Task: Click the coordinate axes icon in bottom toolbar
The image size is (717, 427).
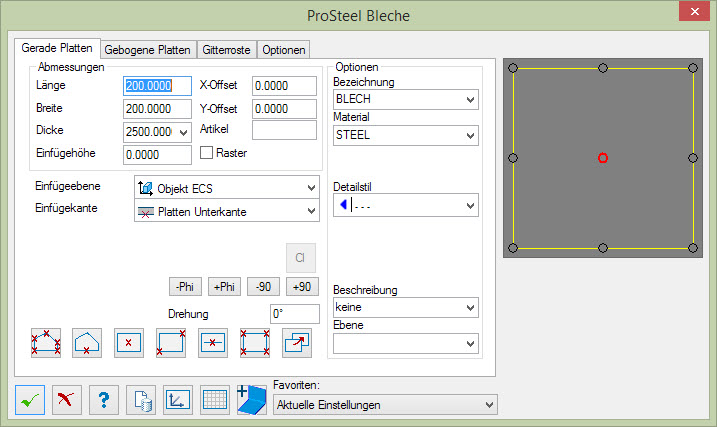Action: pos(178,400)
